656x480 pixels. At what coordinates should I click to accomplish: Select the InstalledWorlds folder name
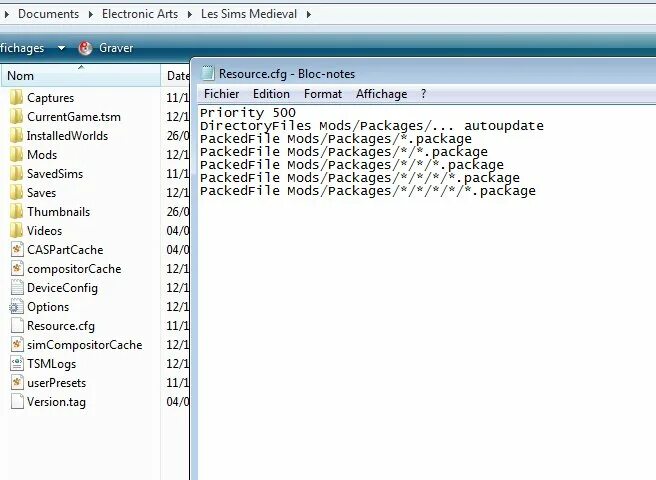coord(67,136)
